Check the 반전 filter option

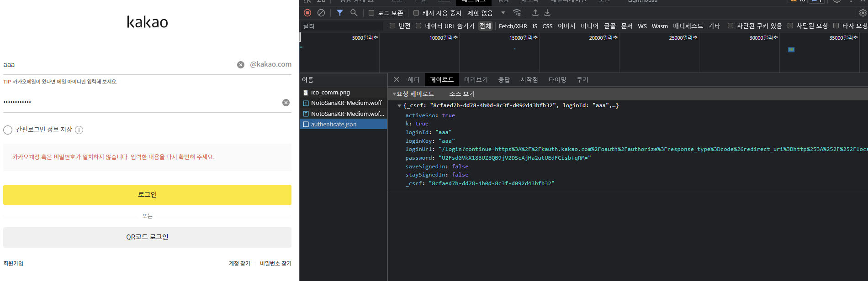(x=392, y=26)
